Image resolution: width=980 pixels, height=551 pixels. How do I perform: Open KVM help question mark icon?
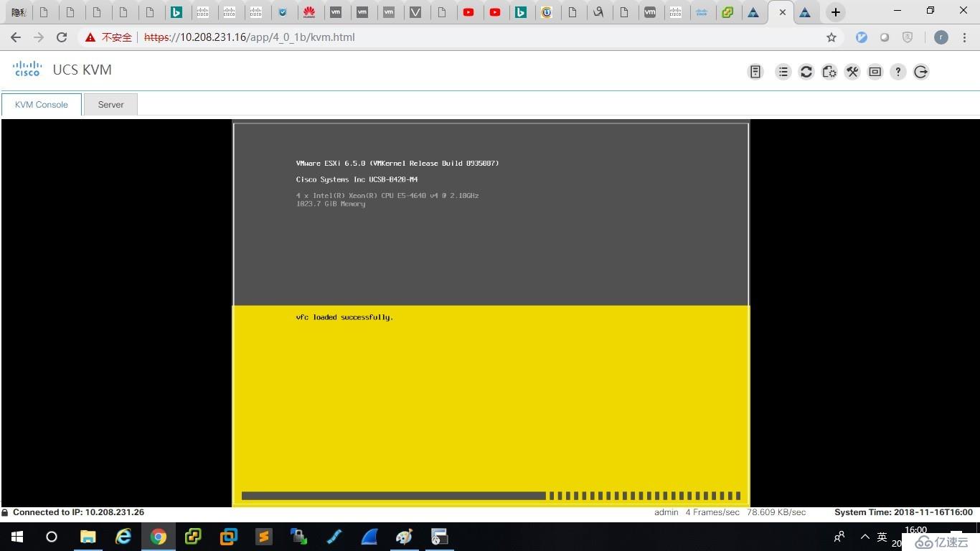click(x=898, y=72)
